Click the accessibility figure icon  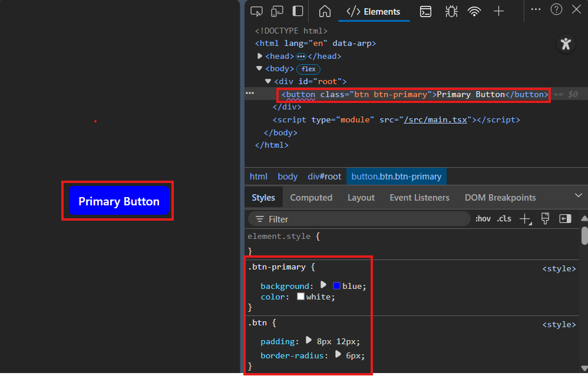coord(566,44)
